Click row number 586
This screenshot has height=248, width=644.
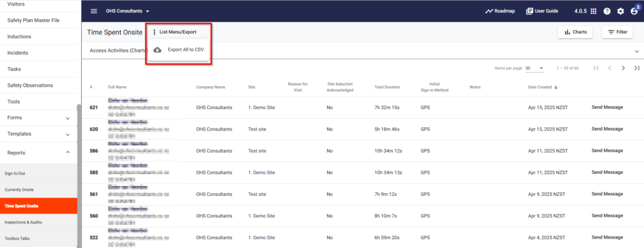[x=94, y=151]
